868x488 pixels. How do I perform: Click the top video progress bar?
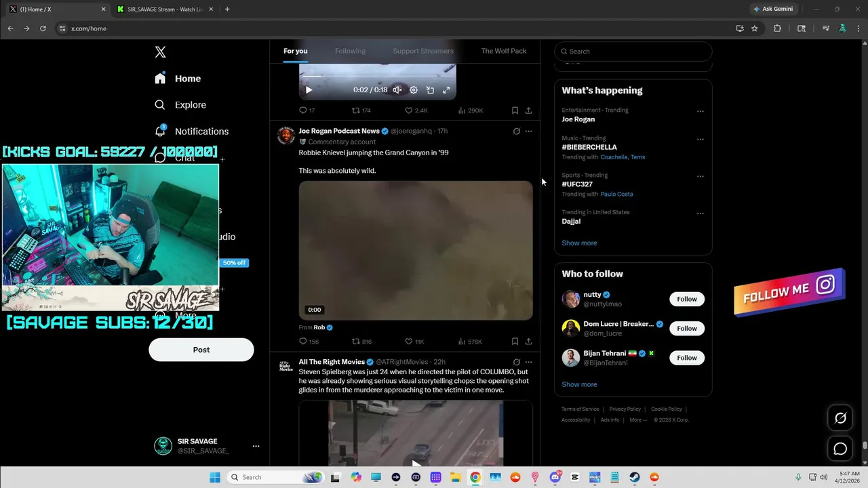(378, 76)
